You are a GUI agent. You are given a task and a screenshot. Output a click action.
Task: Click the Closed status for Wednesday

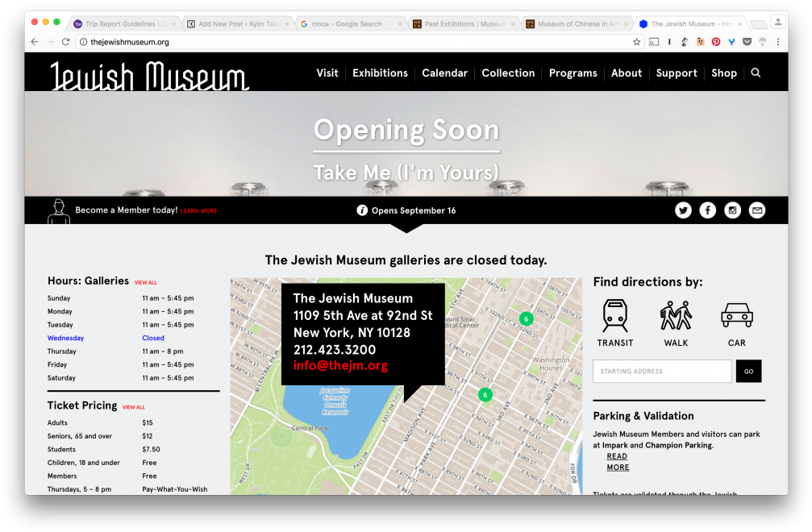click(153, 338)
